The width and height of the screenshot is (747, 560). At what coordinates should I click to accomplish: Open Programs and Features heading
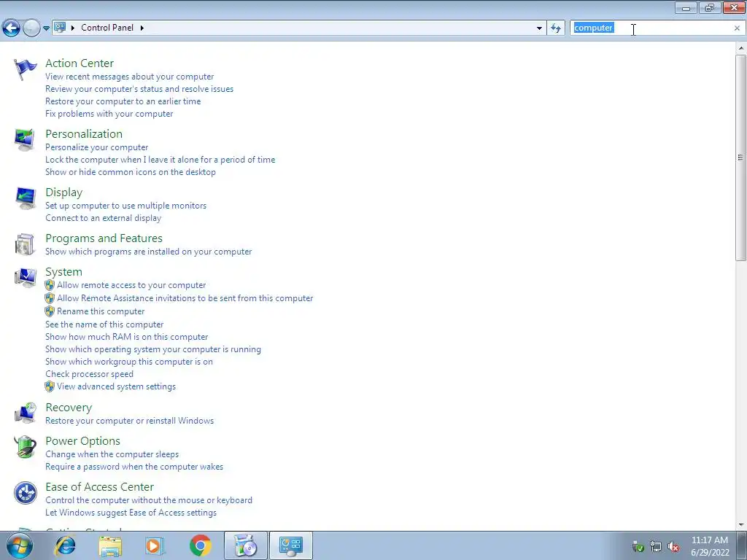pos(104,238)
